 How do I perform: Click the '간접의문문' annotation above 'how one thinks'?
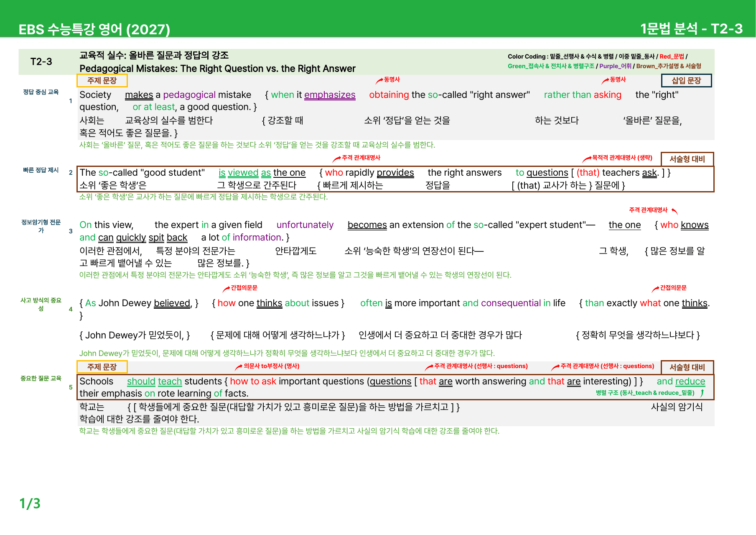pyautogui.click(x=244, y=288)
